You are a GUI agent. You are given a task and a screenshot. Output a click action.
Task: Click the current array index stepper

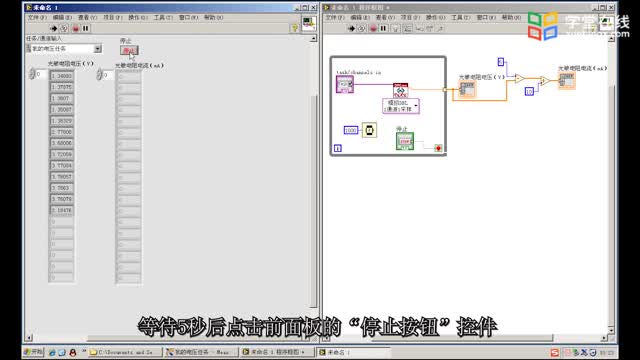pos(99,74)
